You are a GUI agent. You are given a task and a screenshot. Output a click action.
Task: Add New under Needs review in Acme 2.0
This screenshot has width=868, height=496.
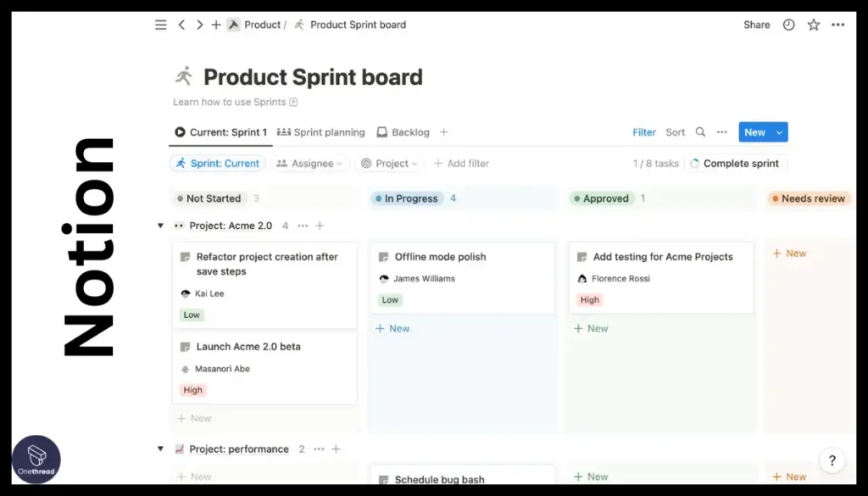point(789,254)
